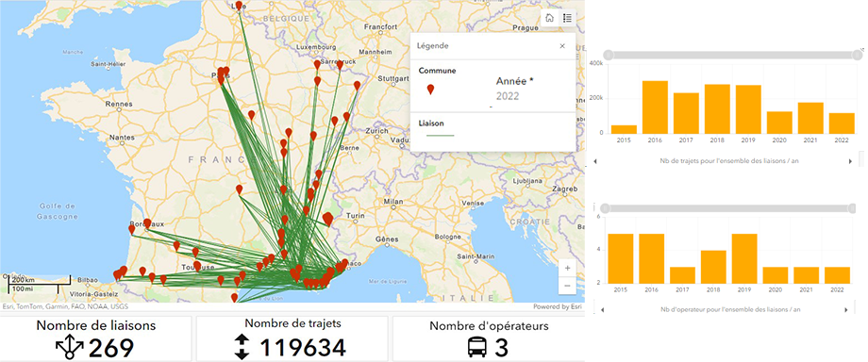Close the Légende panel
Viewport: 868px width, 362px height.
click(x=562, y=46)
